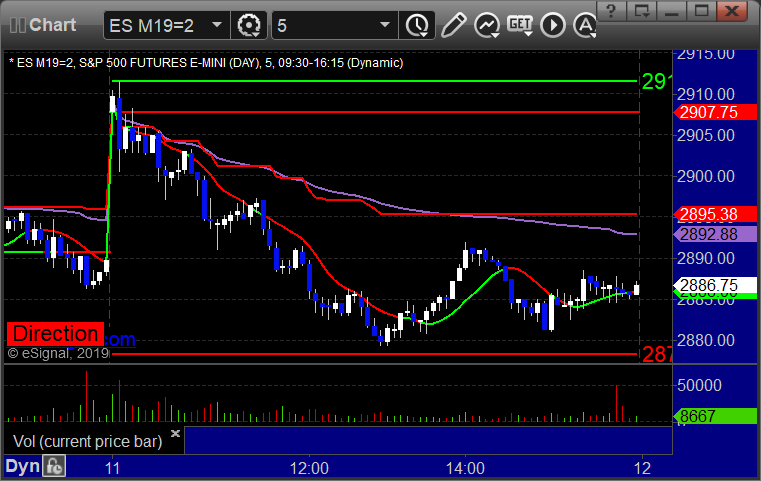Click the 2880.00 price axis label
761x481 pixels.
point(706,340)
